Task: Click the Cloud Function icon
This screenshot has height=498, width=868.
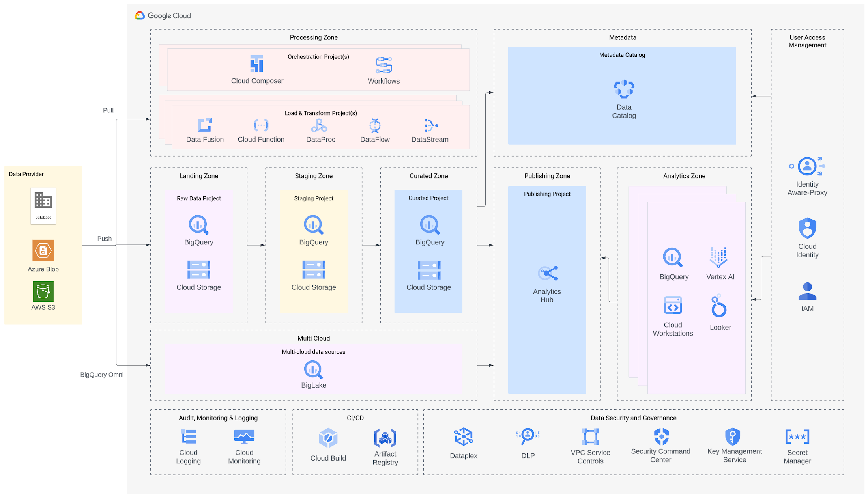Action: point(261,125)
